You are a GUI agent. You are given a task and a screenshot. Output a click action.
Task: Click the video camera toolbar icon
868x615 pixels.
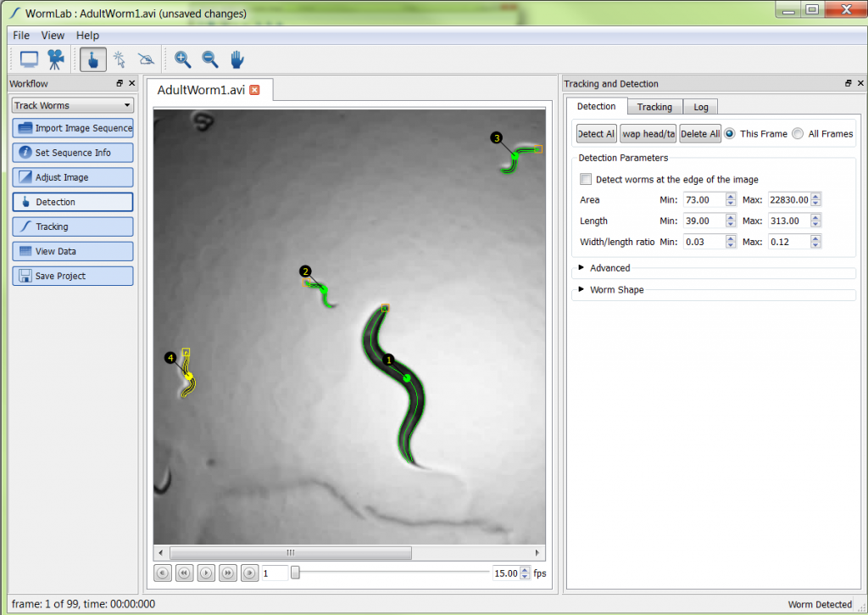point(55,59)
